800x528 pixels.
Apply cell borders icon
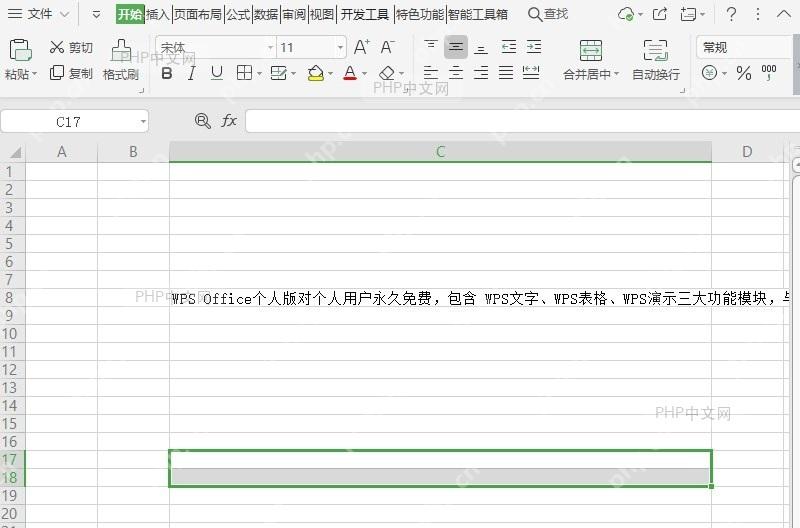pyautogui.click(x=244, y=73)
